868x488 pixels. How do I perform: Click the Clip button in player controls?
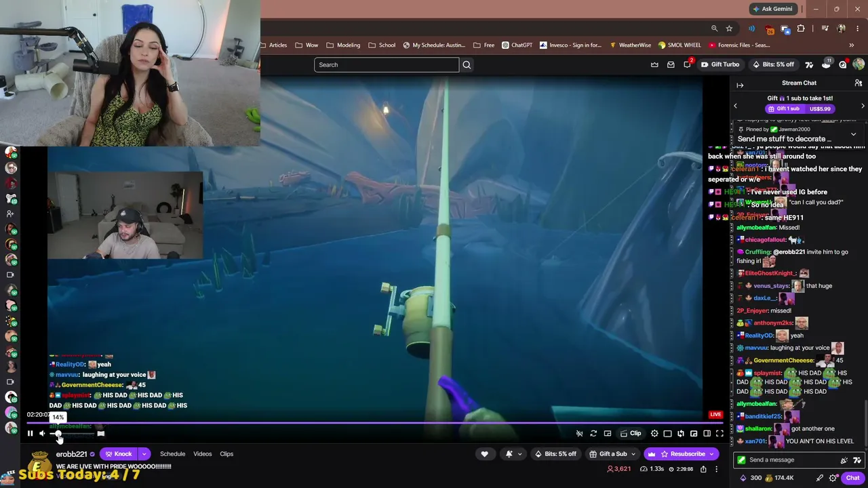(x=631, y=433)
